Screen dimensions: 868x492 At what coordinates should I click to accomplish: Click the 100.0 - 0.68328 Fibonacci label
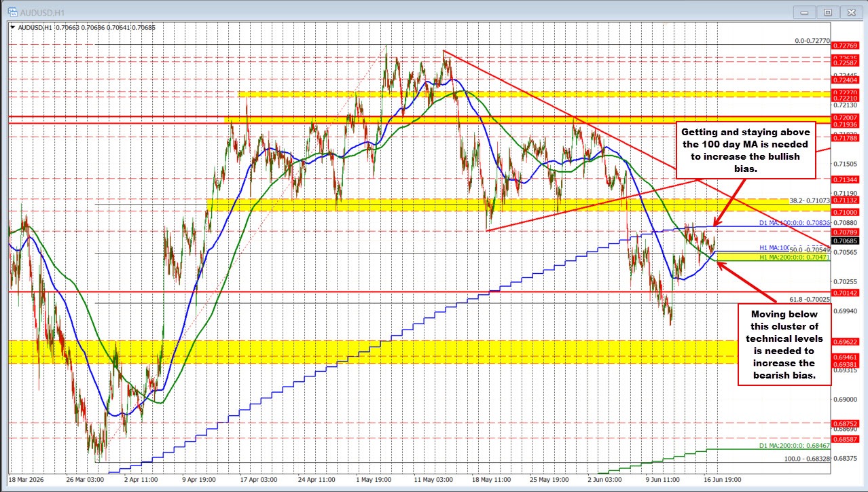click(x=807, y=459)
